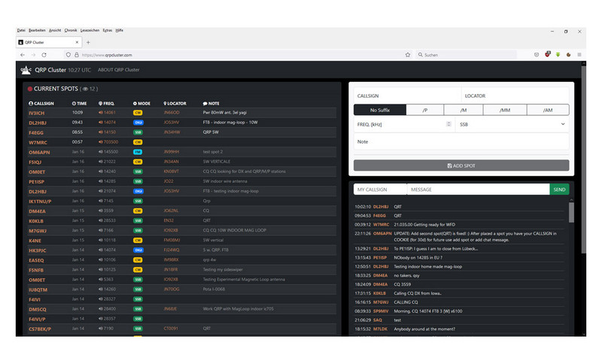This screenshot has height=364, width=602.
Task: Click the M7GWJ callsign in spots list
Action: [38, 231]
